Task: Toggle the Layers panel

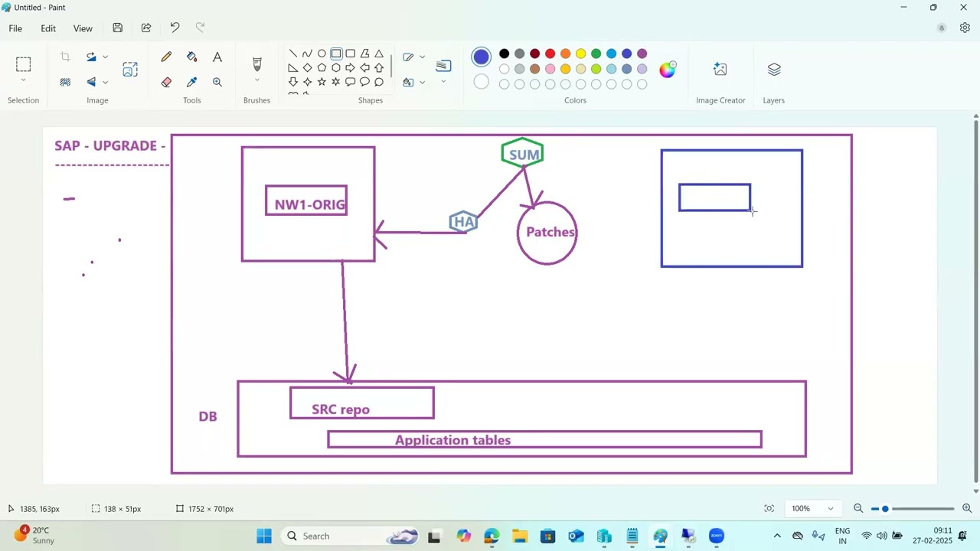Action: [774, 69]
